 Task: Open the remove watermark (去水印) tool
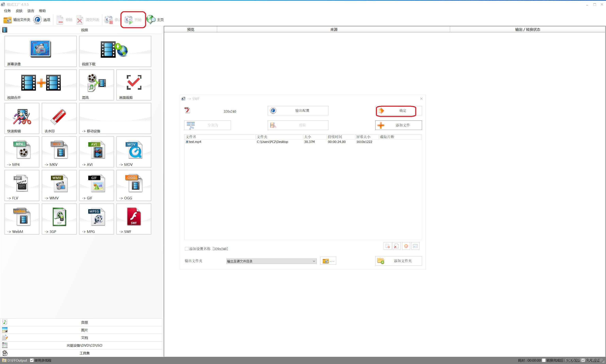pyautogui.click(x=59, y=117)
